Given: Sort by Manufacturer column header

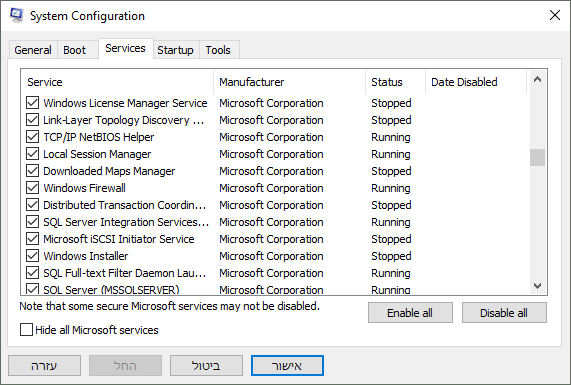Looking at the screenshot, I should tap(290, 82).
